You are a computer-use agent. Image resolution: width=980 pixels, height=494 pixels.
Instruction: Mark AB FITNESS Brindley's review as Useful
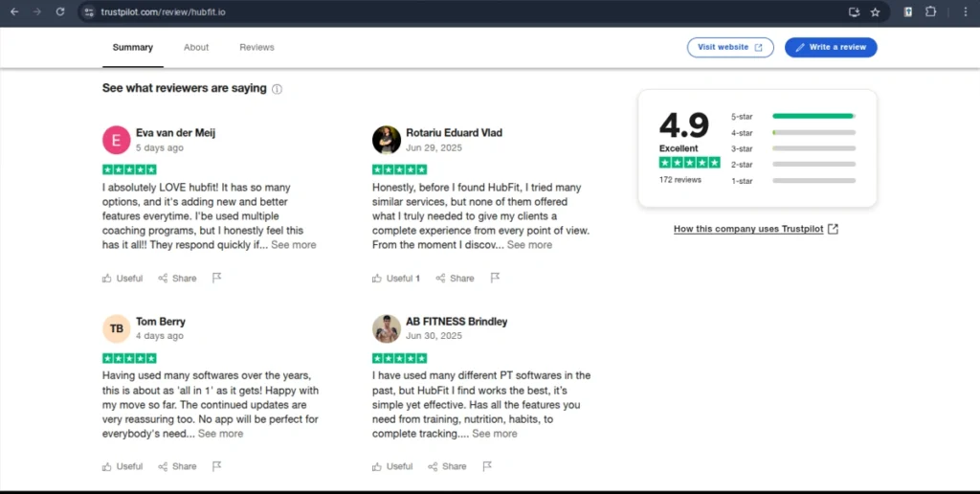[x=392, y=466]
